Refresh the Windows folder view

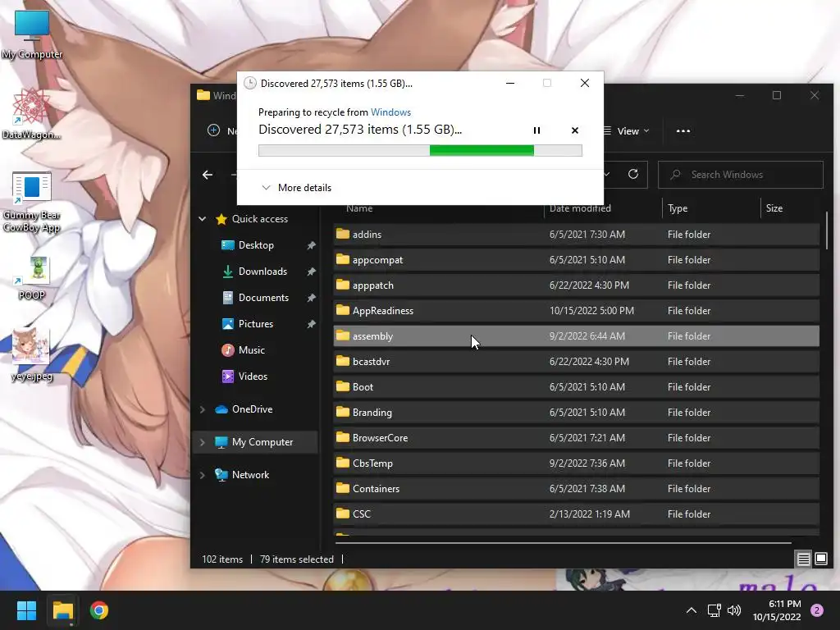click(x=633, y=174)
